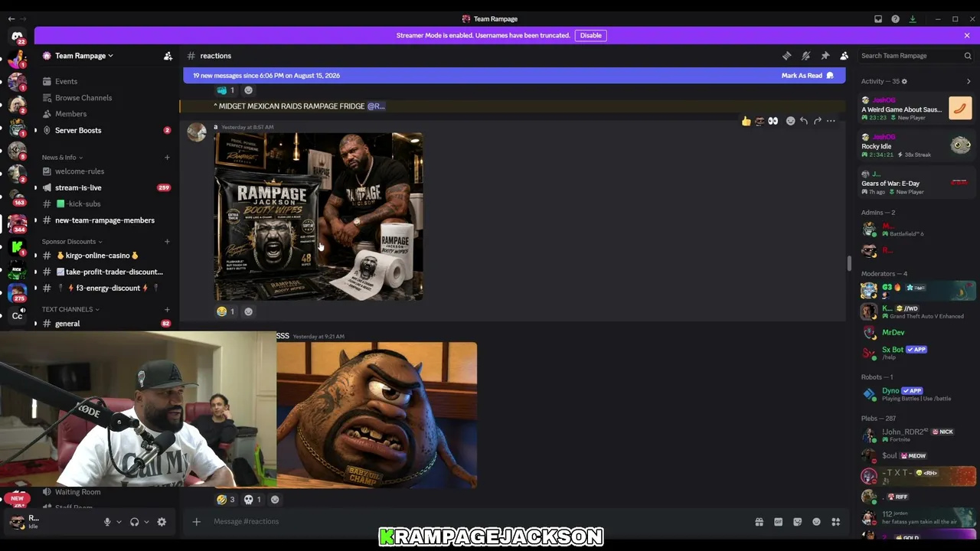Reply to message with reply arrow
Image resolution: width=980 pixels, height=551 pixels.
tap(804, 121)
